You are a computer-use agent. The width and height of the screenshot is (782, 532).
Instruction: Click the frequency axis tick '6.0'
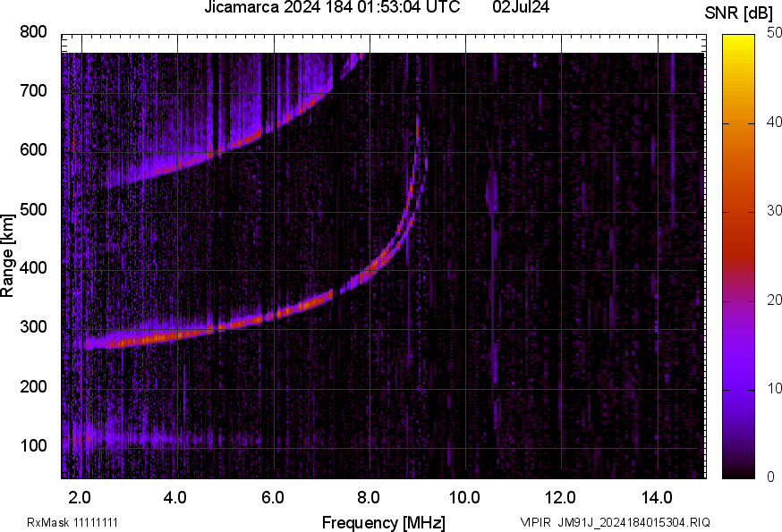point(272,498)
